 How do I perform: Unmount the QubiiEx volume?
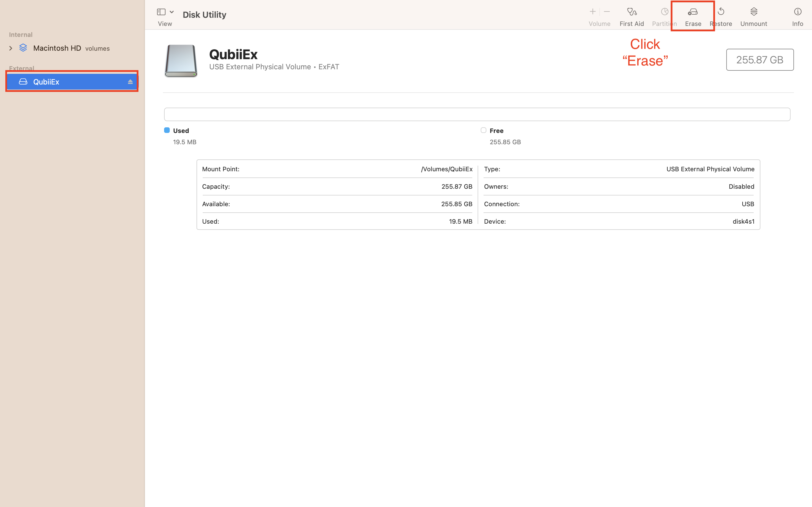point(754,16)
